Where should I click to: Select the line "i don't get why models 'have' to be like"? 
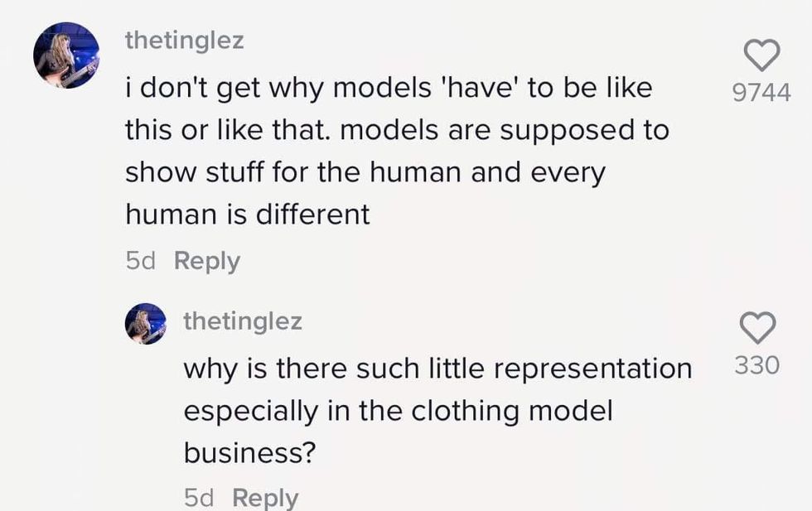click(388, 88)
